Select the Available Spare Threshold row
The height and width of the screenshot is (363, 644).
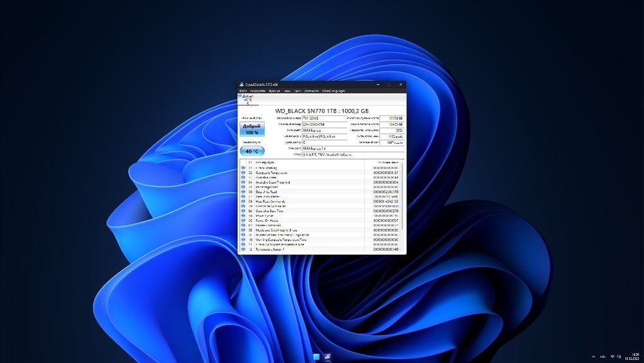[x=320, y=182]
